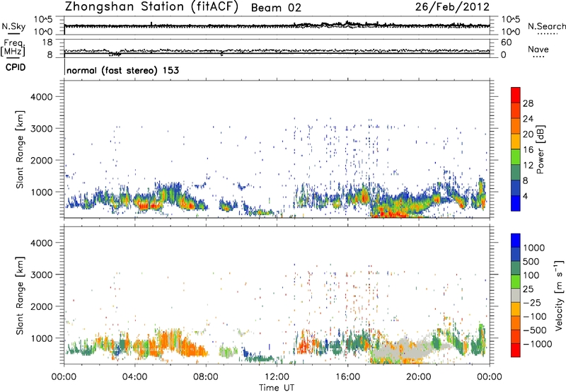This screenshot has height=392, width=566.
Task: Click the red bottom of velocity colorbar
Action: coord(516,350)
